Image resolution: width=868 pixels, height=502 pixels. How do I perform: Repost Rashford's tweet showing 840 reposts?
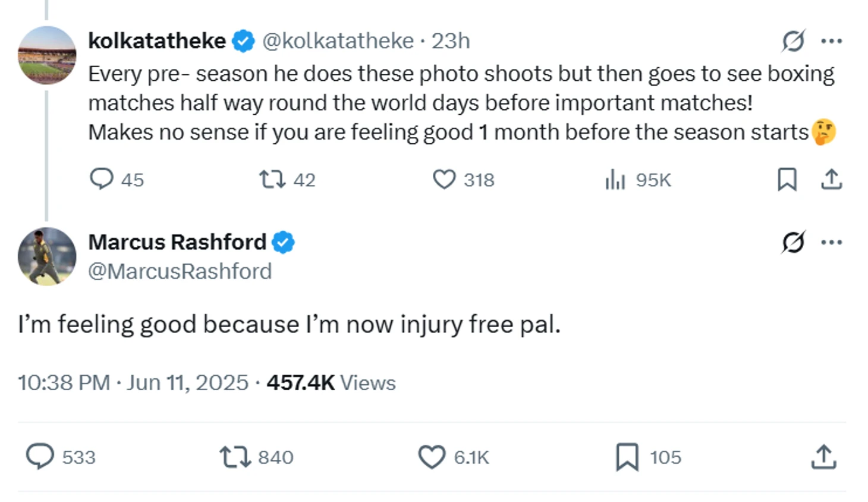[x=234, y=457]
